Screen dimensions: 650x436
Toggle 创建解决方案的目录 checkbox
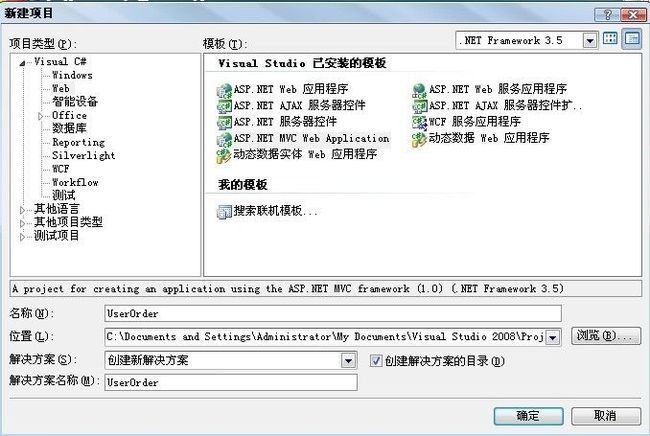[x=376, y=361]
